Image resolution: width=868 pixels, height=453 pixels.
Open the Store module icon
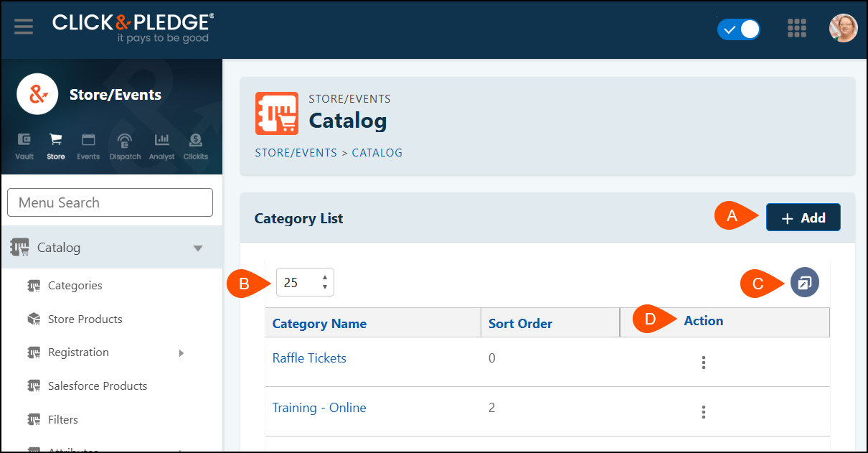pyautogui.click(x=55, y=146)
